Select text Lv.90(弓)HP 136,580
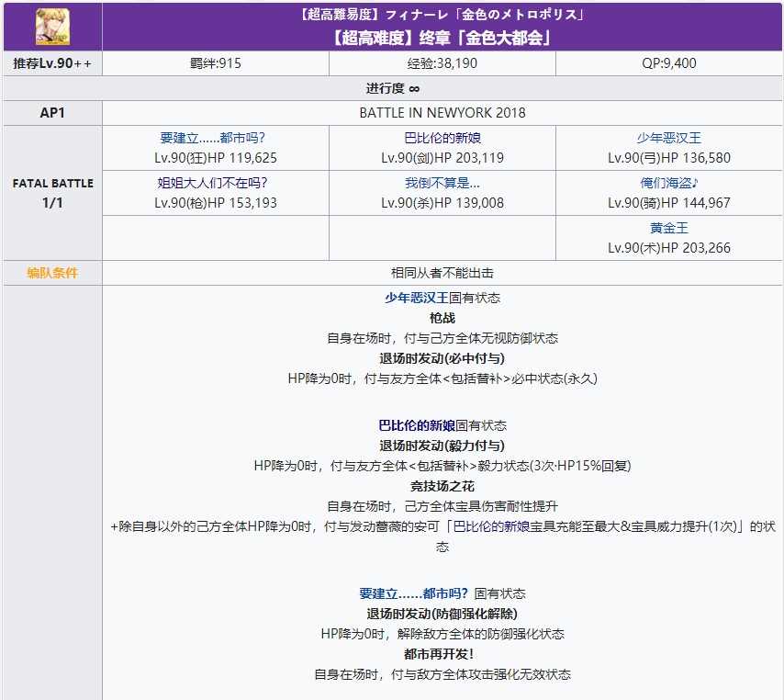 click(669, 158)
